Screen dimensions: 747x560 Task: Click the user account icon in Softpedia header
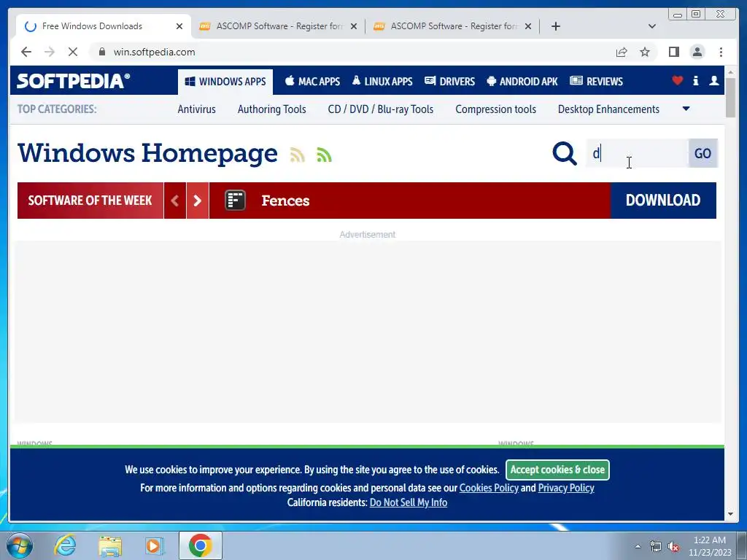pyautogui.click(x=713, y=80)
